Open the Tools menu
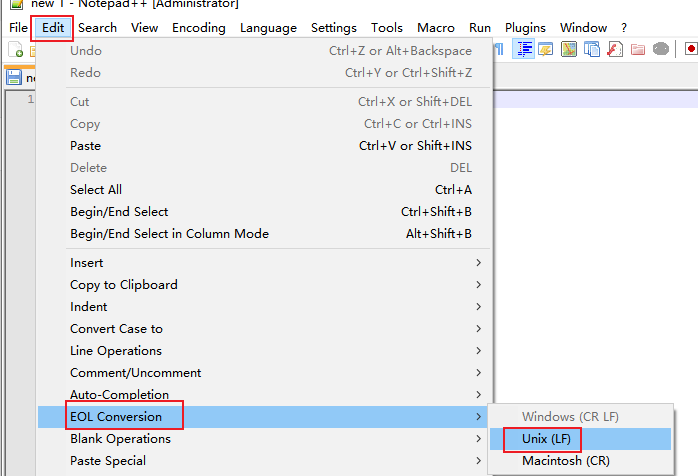 [387, 28]
